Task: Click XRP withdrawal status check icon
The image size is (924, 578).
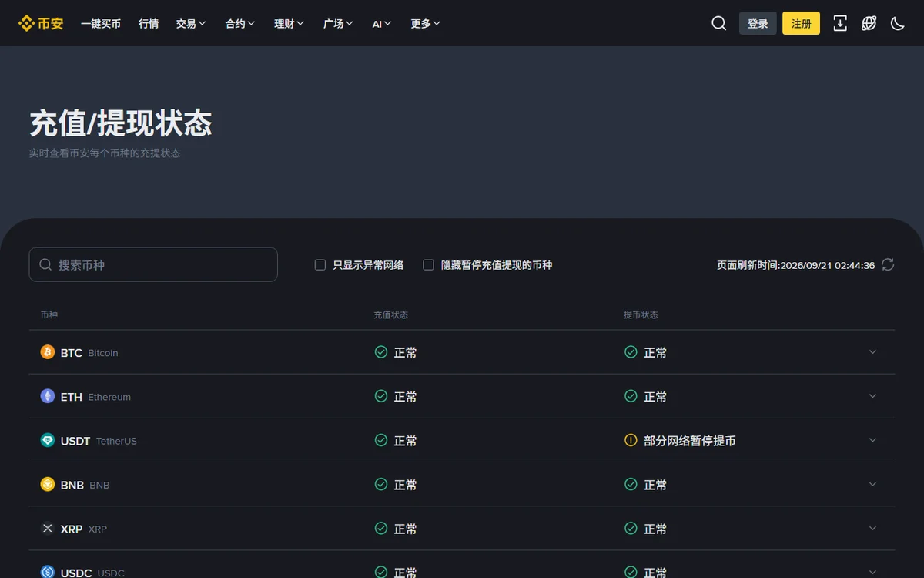Action: 631,528
